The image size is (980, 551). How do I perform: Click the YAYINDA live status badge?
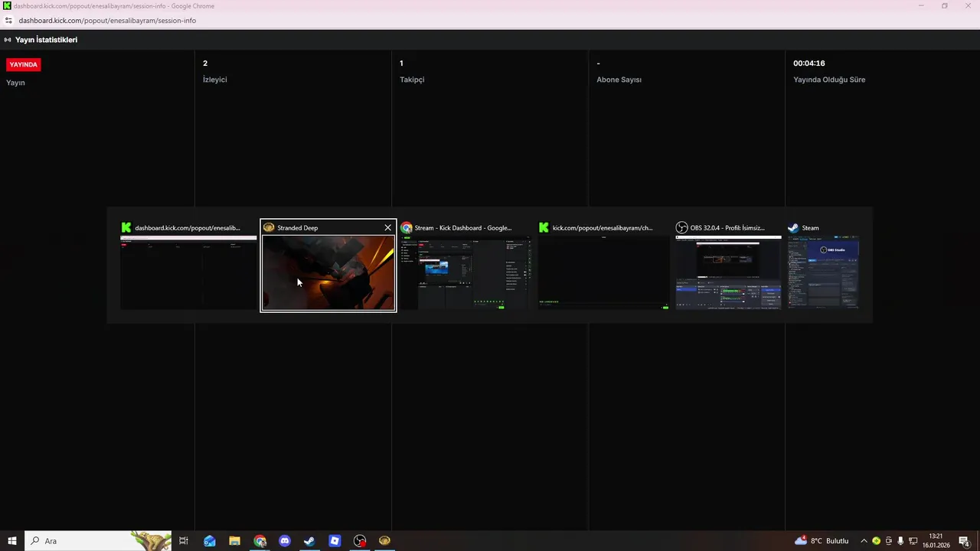(x=23, y=65)
